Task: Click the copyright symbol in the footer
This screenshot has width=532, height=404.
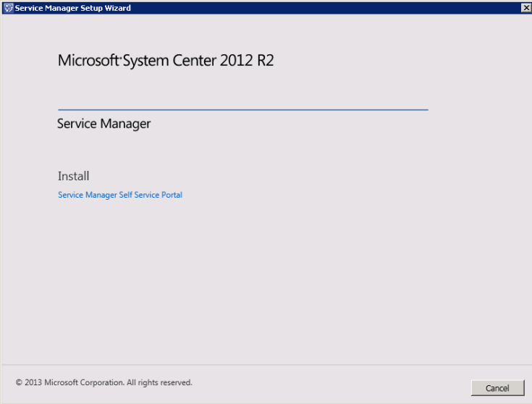Action: pyautogui.click(x=19, y=382)
